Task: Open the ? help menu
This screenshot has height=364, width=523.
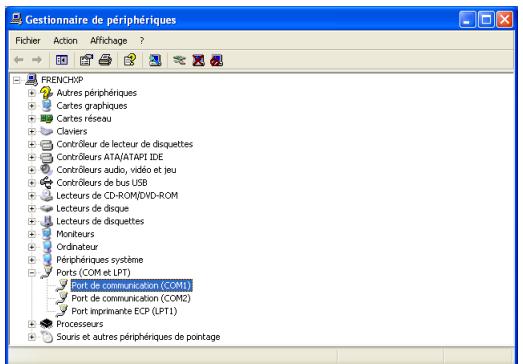Action: point(142,41)
